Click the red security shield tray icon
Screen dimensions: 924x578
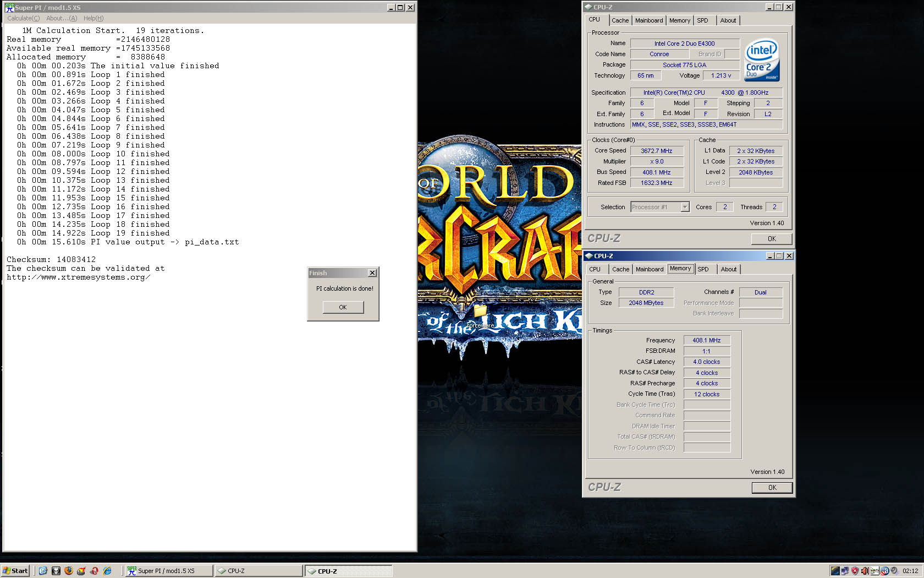(855, 571)
